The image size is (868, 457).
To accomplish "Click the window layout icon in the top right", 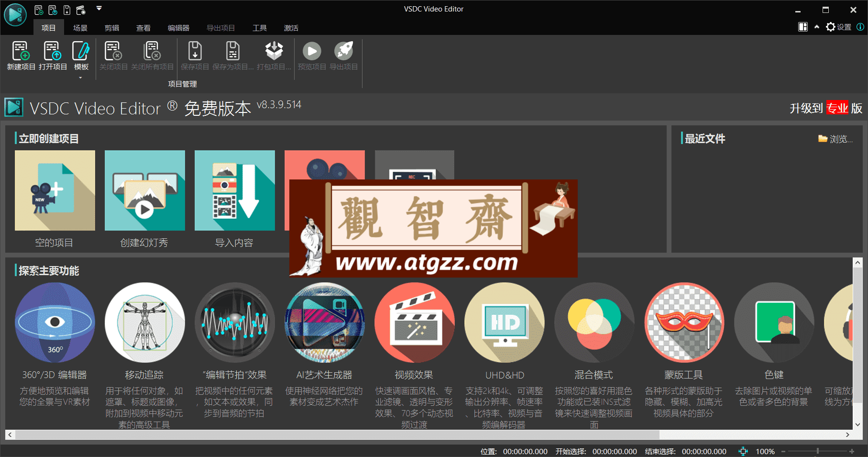I will click(x=803, y=27).
